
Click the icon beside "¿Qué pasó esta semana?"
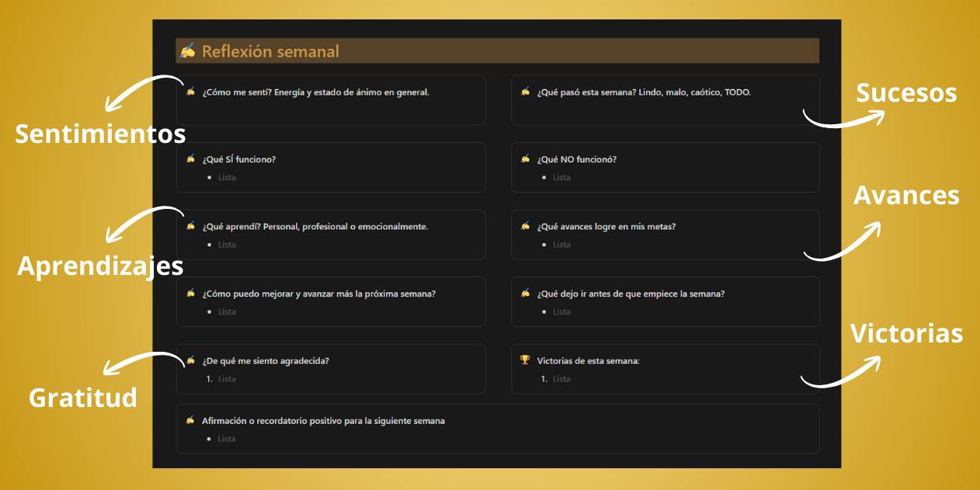point(526,92)
